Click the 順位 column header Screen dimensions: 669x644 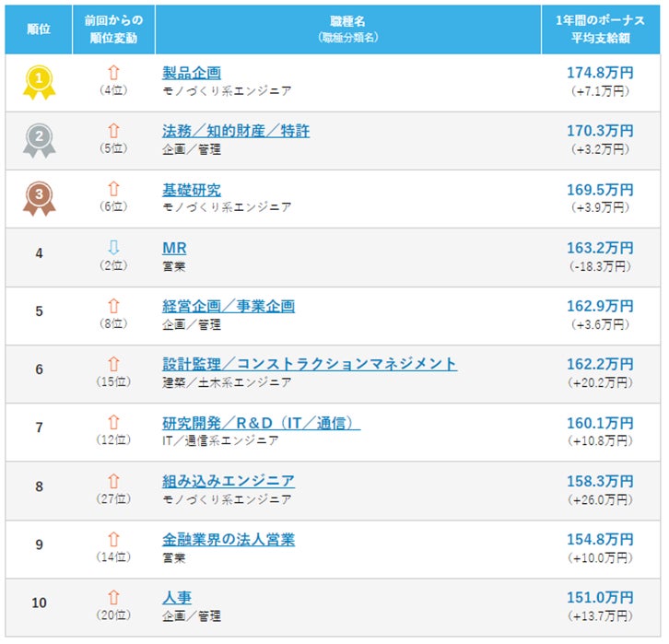click(x=39, y=29)
